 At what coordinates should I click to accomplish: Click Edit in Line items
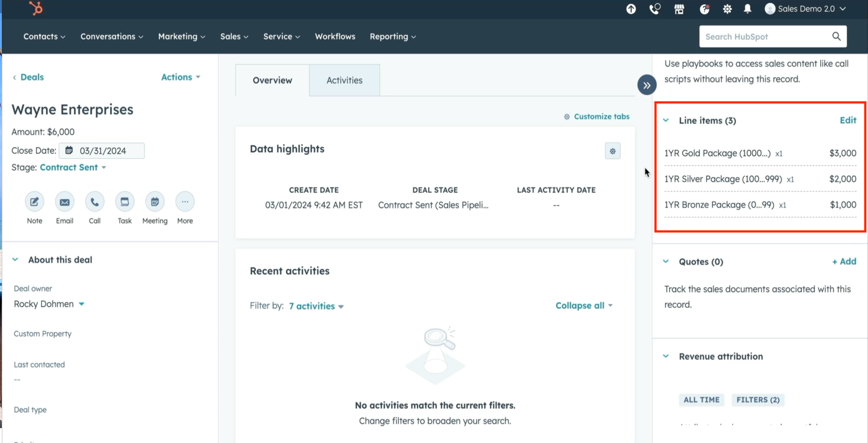point(848,120)
